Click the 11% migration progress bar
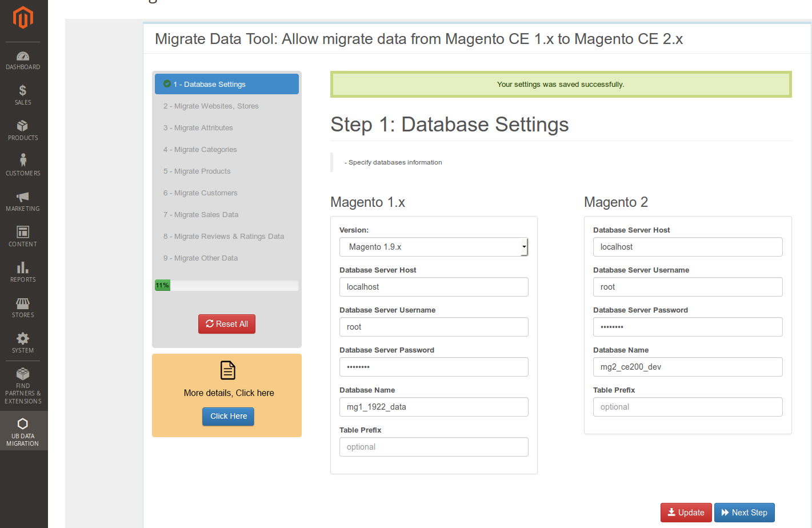 227,285
